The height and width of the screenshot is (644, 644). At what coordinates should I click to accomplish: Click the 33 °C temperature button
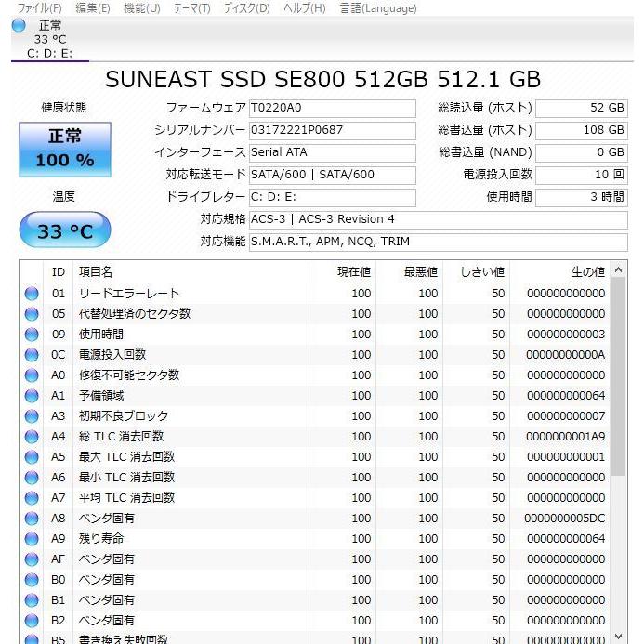tap(65, 230)
